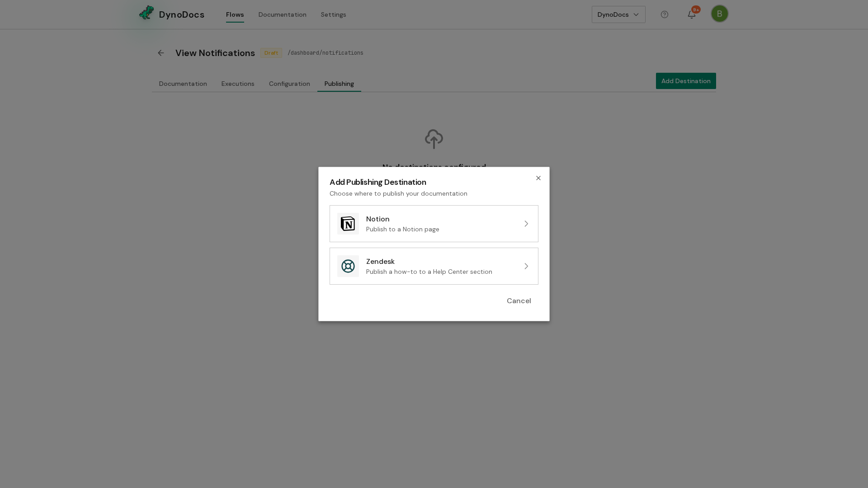
Task: Expand the DynoDocs workspace dropdown
Action: [618, 14]
